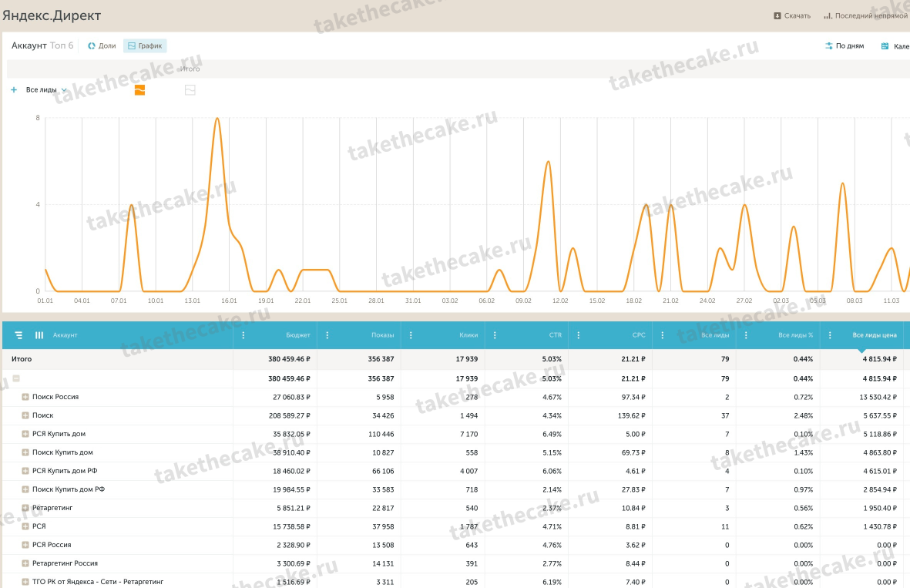Viewport: 910px width, 588px height.
Task: Click the Аккаунт Топ 6 heading
Action: click(x=42, y=45)
